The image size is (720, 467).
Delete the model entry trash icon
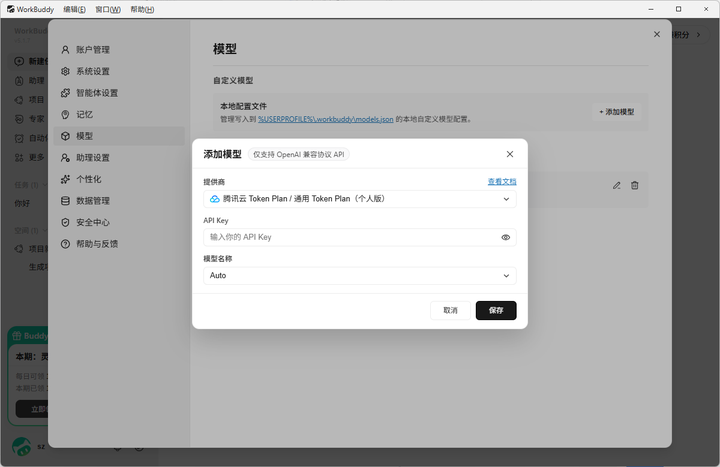(x=635, y=186)
